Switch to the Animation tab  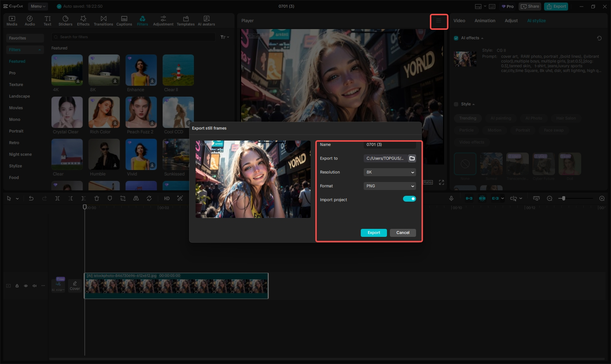[x=484, y=21]
